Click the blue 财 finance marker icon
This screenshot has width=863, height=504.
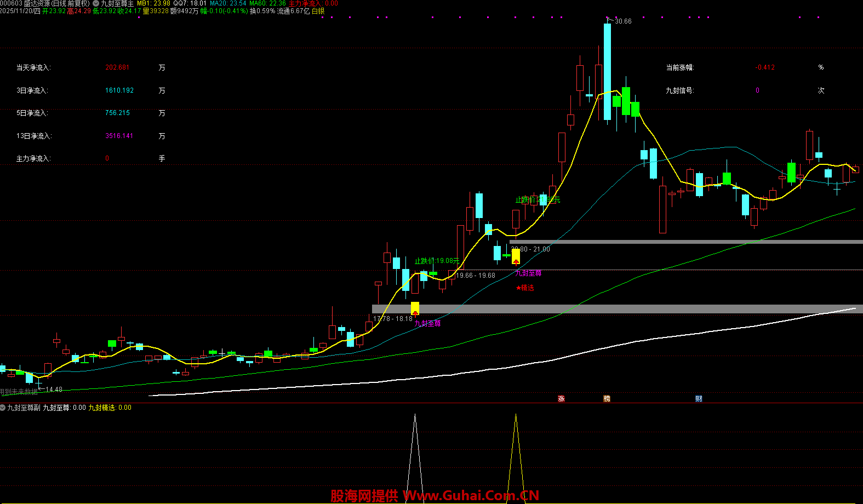[699, 399]
